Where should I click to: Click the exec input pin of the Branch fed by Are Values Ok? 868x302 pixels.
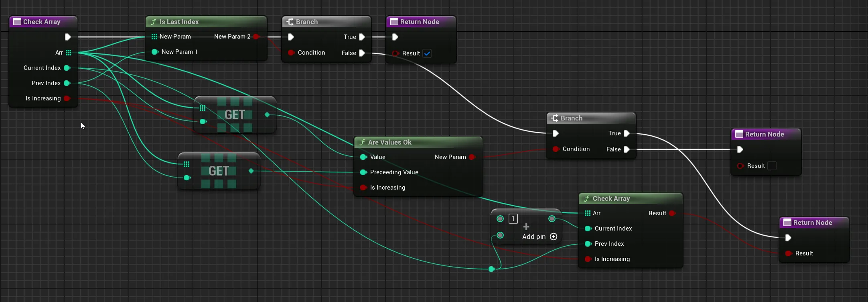point(556,133)
